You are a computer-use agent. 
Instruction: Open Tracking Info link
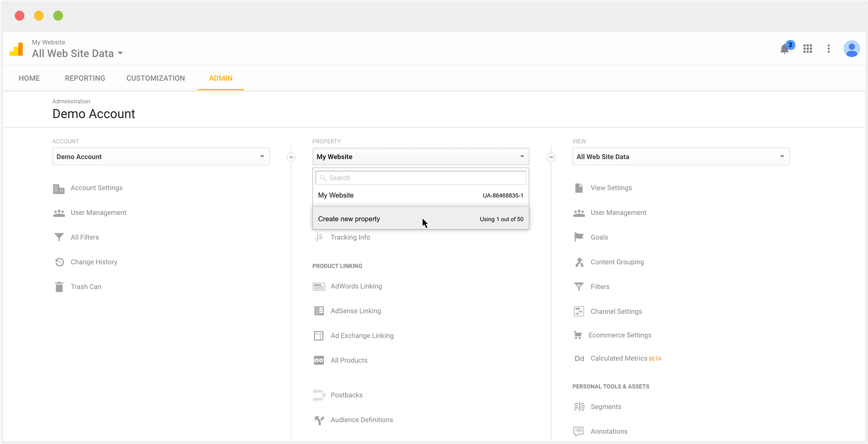click(x=350, y=237)
